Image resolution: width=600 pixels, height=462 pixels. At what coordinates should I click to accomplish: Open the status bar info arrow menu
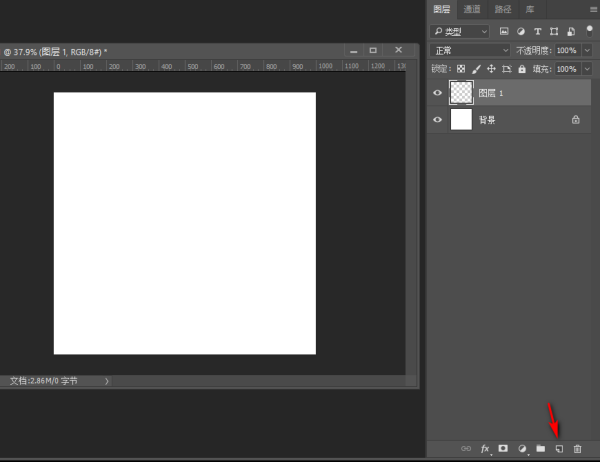click(x=106, y=381)
